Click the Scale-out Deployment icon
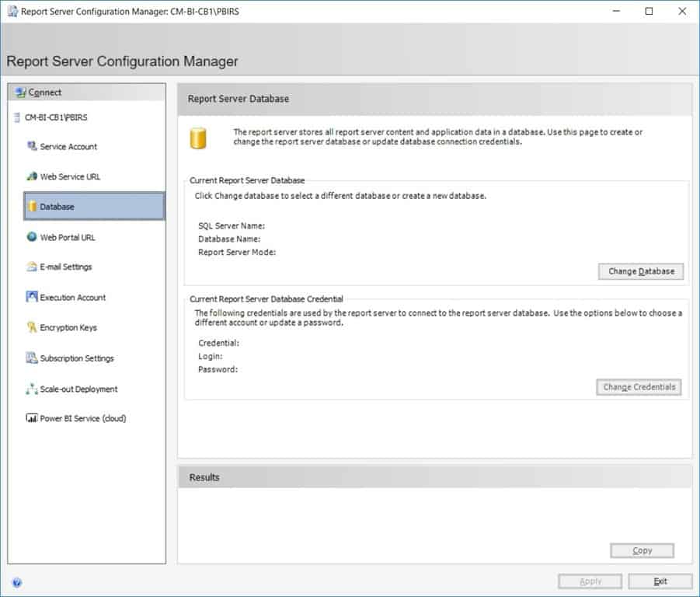The image size is (700, 597). tap(32, 389)
